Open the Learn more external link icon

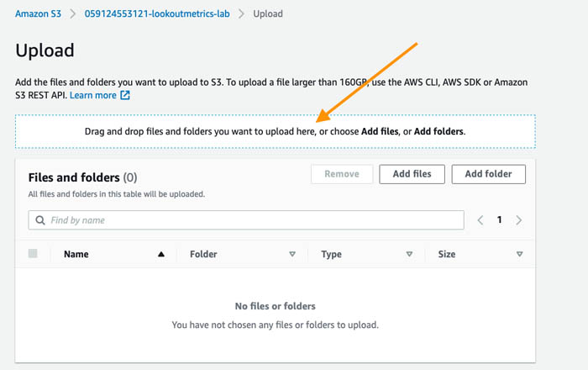pyautogui.click(x=125, y=95)
